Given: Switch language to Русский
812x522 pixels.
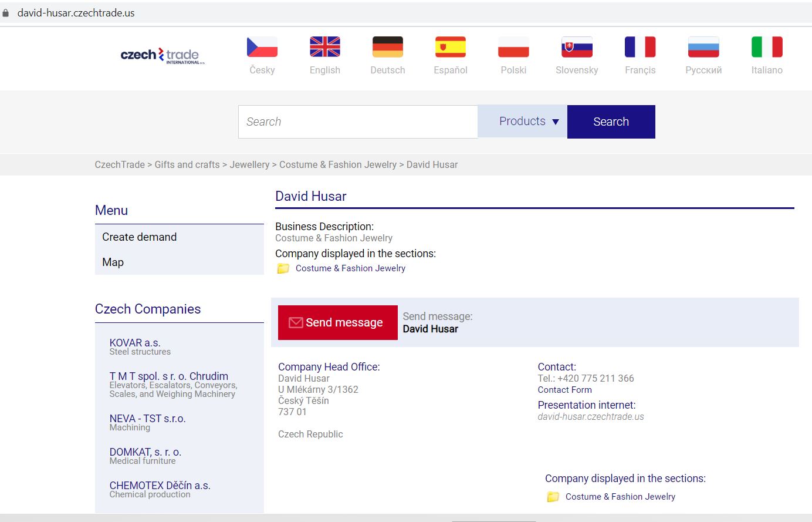Looking at the screenshot, I should [x=703, y=70].
